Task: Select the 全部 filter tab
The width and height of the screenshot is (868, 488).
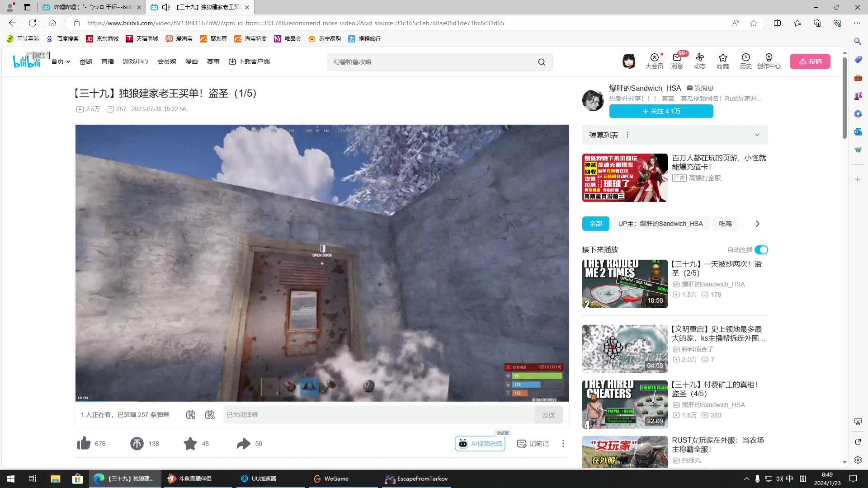Action: (596, 224)
